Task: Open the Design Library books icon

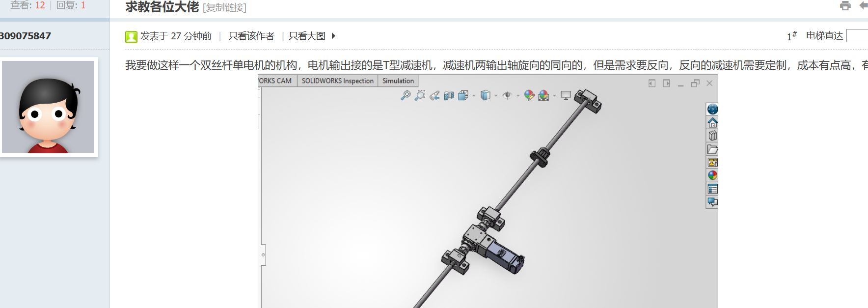Action: [x=712, y=136]
